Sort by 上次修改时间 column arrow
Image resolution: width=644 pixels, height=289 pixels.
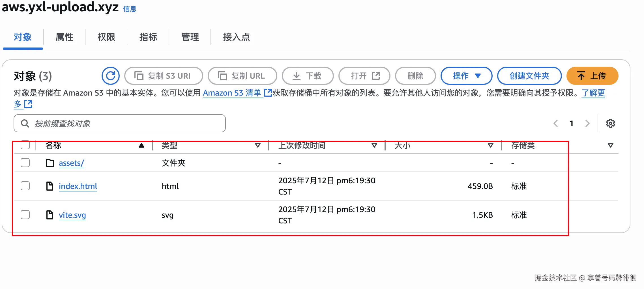[374, 145]
